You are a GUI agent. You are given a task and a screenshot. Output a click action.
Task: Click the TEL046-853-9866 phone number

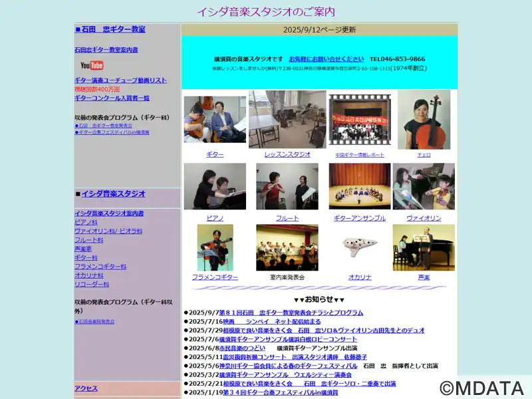397,59
